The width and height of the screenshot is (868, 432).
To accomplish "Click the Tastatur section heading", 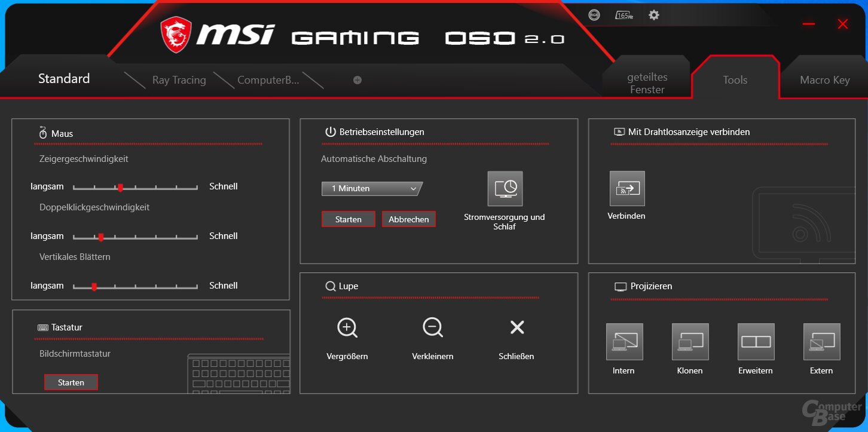I will pyautogui.click(x=60, y=327).
